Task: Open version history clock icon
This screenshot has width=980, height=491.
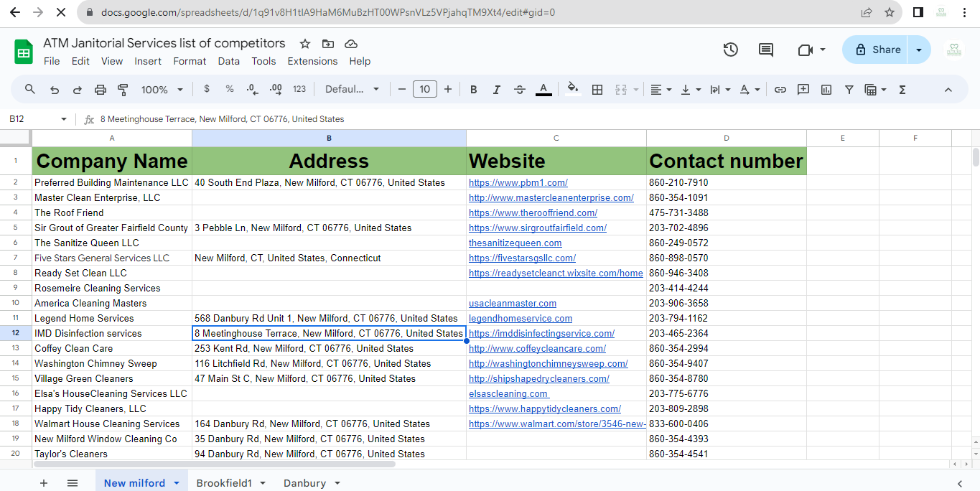Action: coord(731,50)
